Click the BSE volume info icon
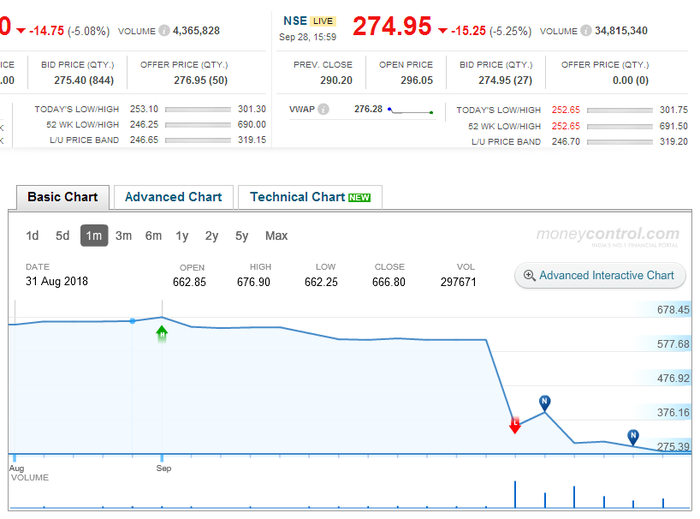 coord(164,30)
